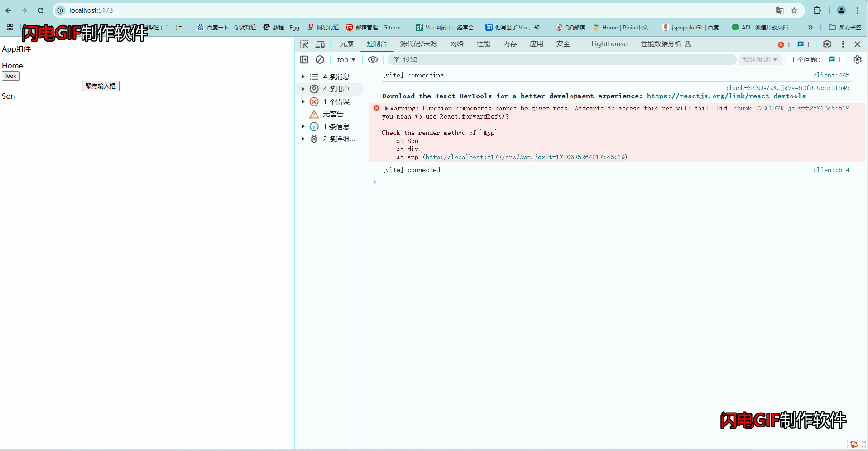Image resolution: width=868 pixels, height=451 pixels.
Task: Open the Gitee mailbox management bookmark
Action: click(x=376, y=27)
